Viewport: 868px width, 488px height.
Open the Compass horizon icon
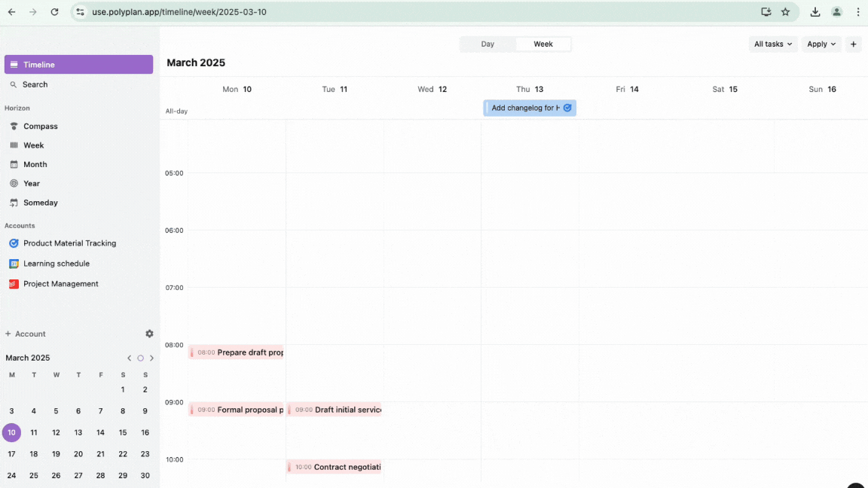(x=14, y=127)
